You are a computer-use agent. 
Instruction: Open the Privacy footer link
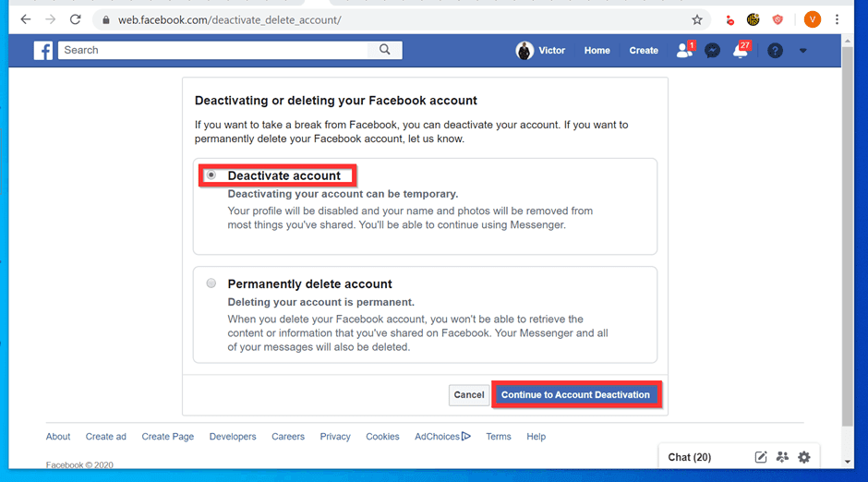click(335, 437)
